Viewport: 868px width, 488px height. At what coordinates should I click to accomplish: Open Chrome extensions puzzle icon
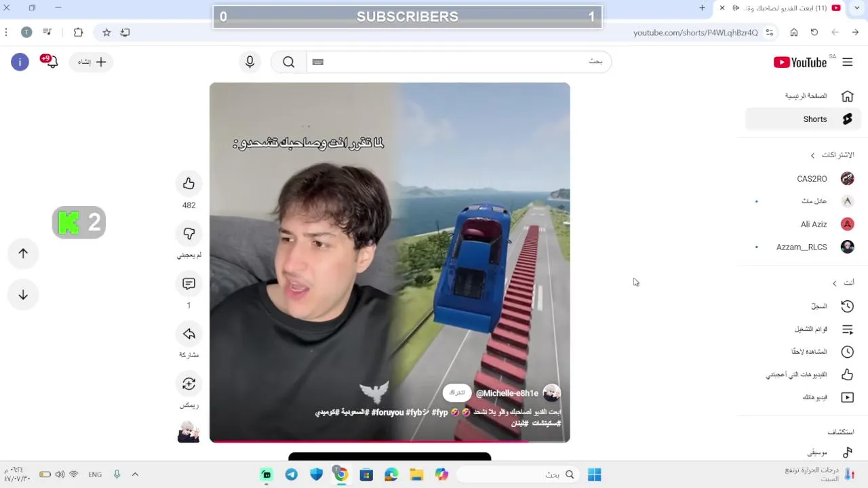coord(78,33)
